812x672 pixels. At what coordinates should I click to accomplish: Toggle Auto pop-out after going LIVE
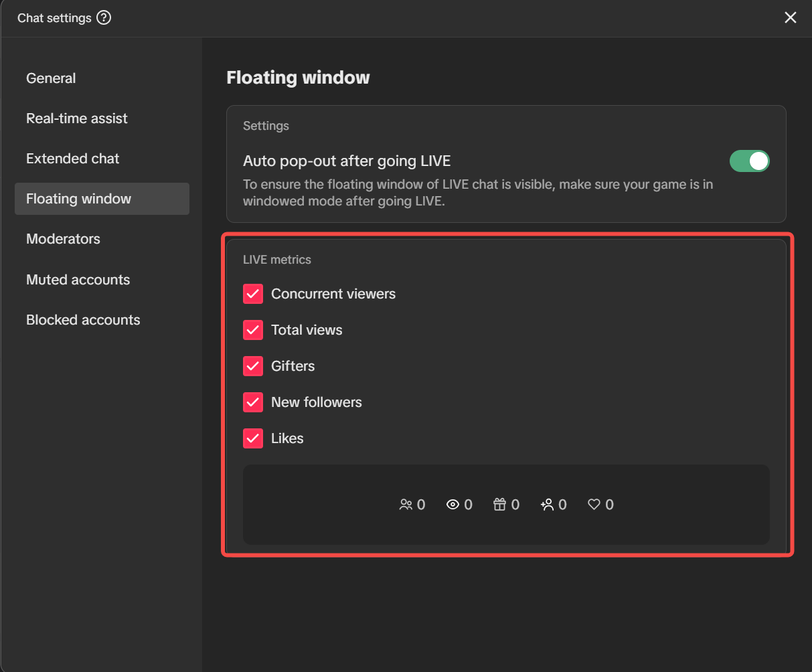tap(749, 161)
